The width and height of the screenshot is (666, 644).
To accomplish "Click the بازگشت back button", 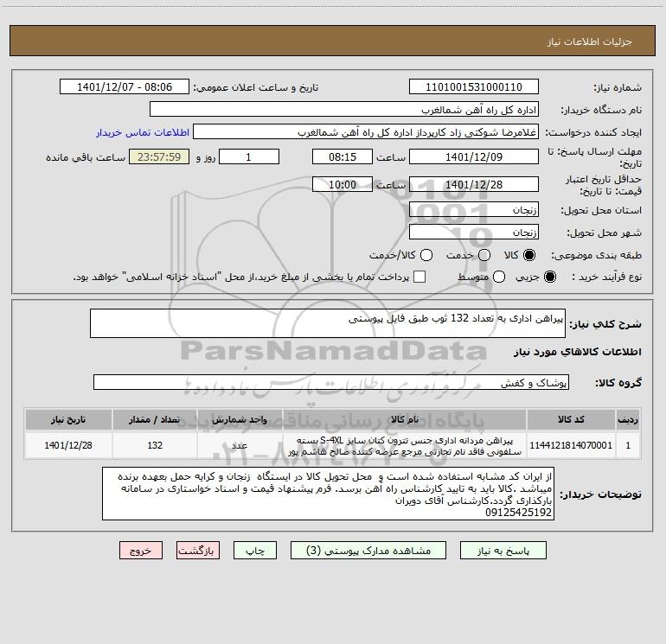I will pos(198,551).
